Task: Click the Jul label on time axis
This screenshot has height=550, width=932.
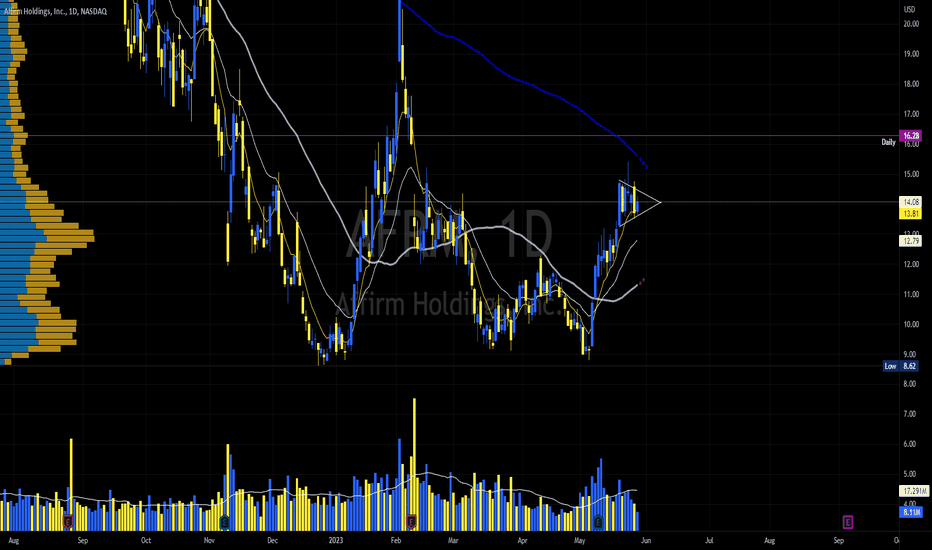Action: click(709, 540)
